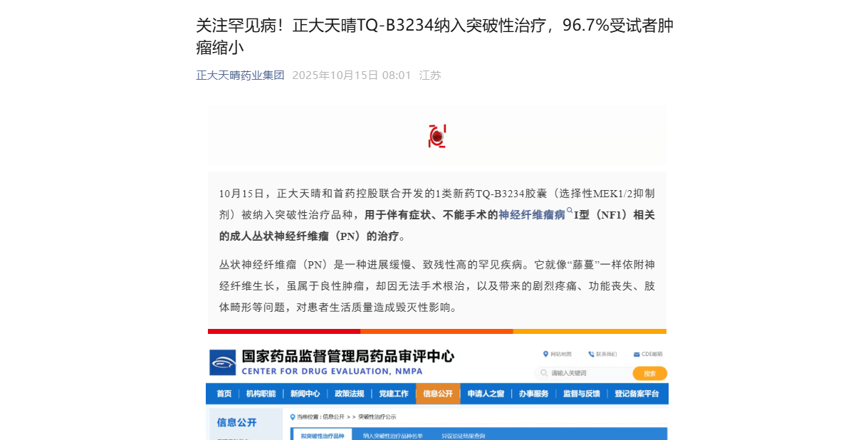This screenshot has width=868, height=440.
Task: Open the 正大天晴药业集团 account link
Action: 240,74
